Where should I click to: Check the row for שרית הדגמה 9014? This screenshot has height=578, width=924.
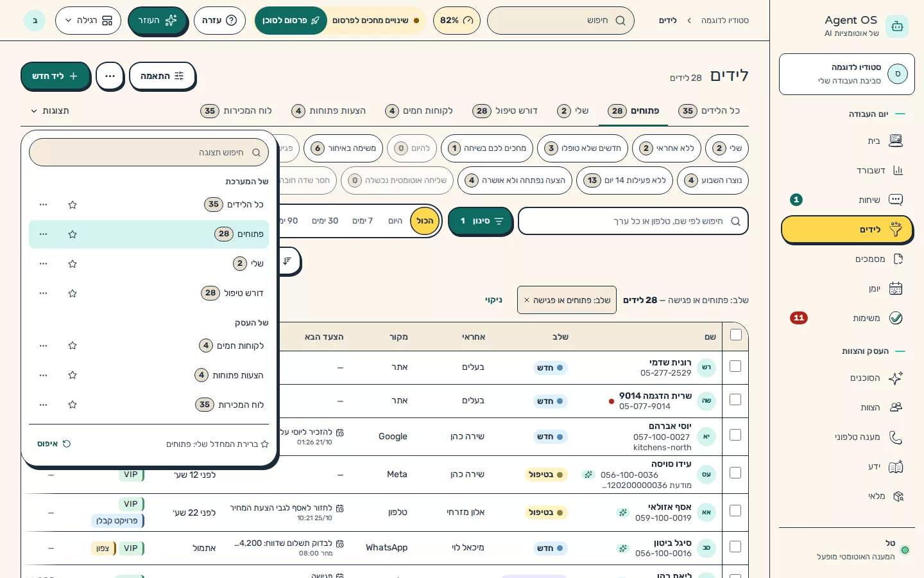click(735, 399)
